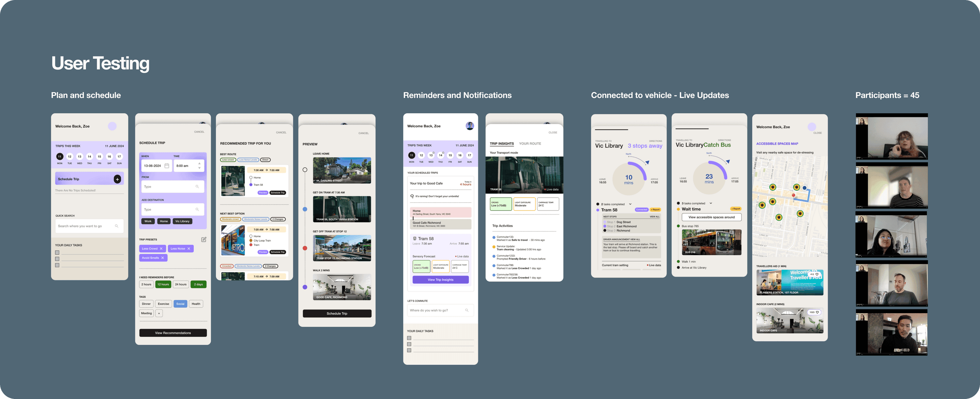Expand the 3 tasks completed chevron

tap(710, 203)
